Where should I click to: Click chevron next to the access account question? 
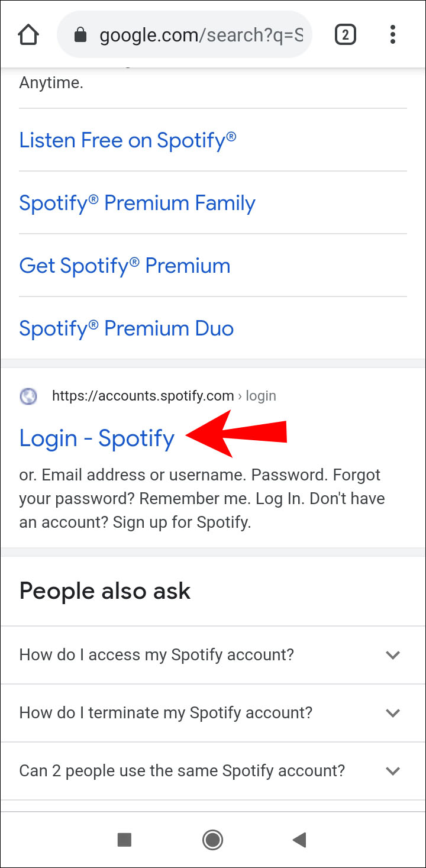coord(393,655)
